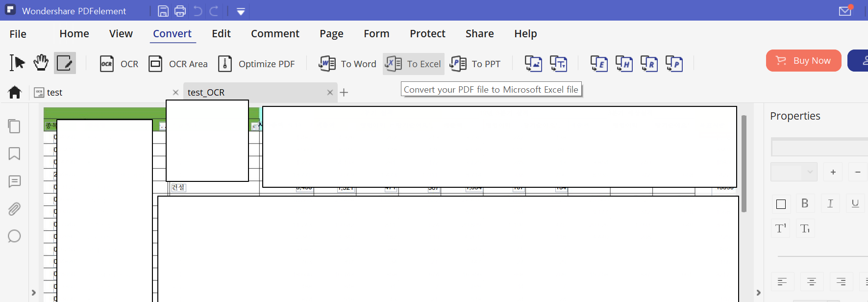868x302 pixels.
Task: Decrease font size with minus button
Action: [x=858, y=172]
